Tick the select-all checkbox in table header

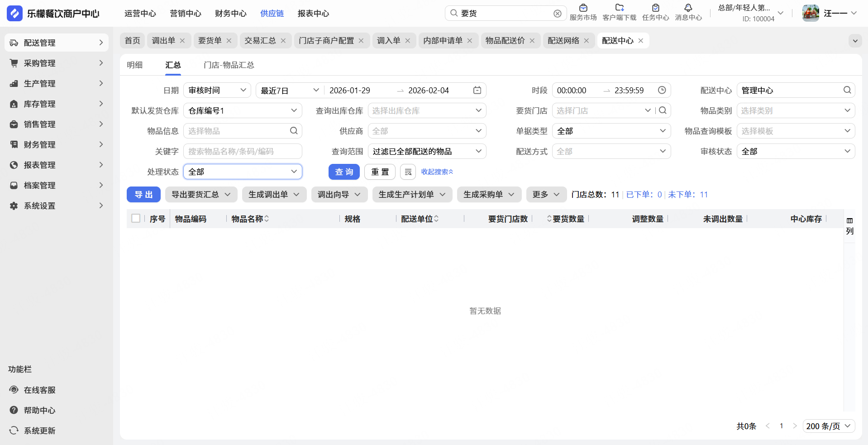pos(136,219)
